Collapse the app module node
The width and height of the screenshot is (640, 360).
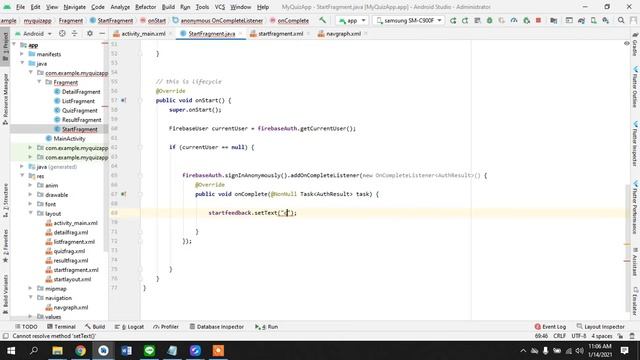coord(15,45)
